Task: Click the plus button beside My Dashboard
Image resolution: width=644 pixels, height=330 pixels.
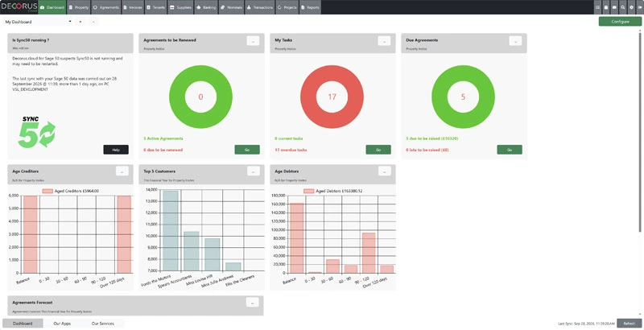Action: [x=80, y=22]
